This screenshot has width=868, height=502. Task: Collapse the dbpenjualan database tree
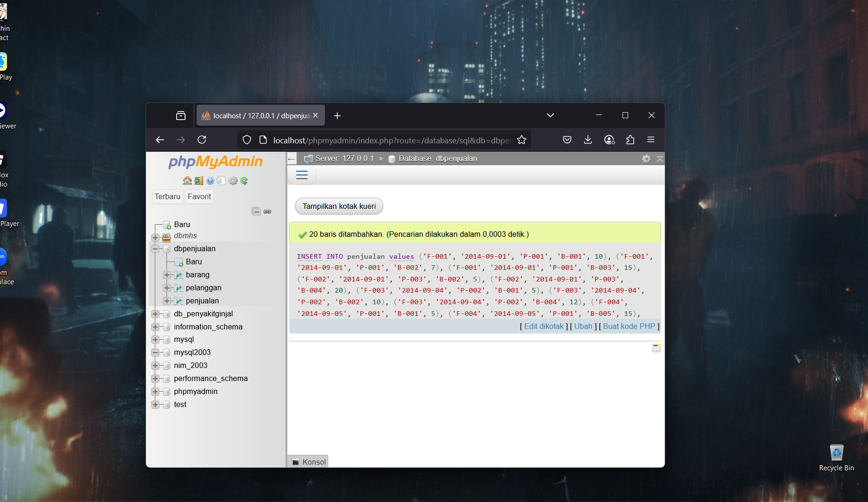[156, 249]
